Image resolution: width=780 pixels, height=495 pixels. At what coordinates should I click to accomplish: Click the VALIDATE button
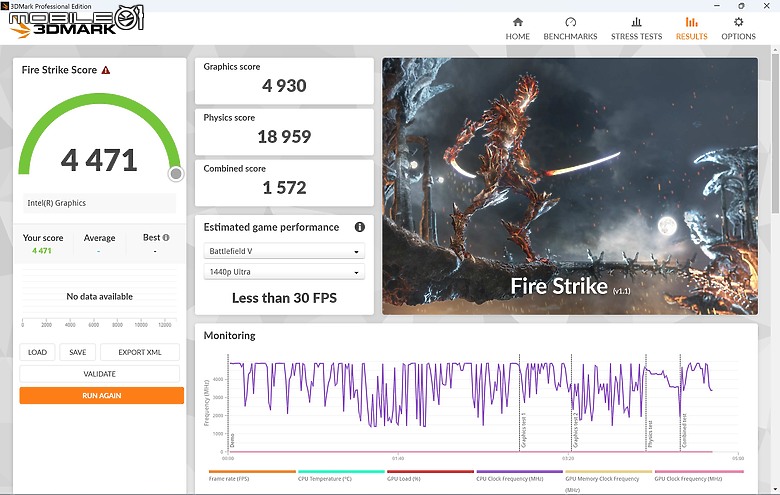99,374
